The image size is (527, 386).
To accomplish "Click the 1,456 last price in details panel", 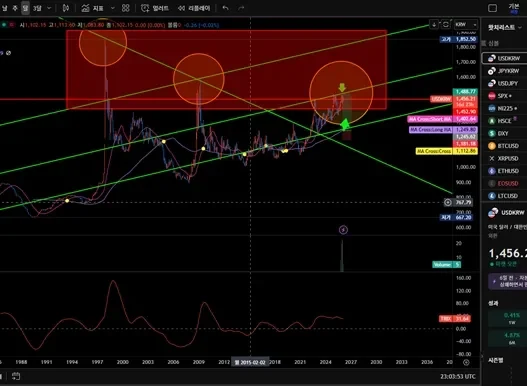I will tap(508, 253).
